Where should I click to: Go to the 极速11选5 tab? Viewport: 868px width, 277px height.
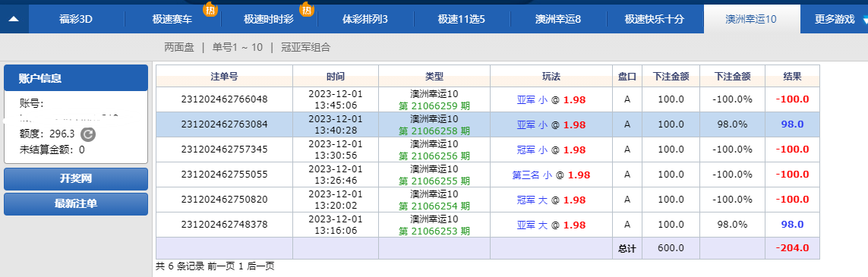coord(462,19)
